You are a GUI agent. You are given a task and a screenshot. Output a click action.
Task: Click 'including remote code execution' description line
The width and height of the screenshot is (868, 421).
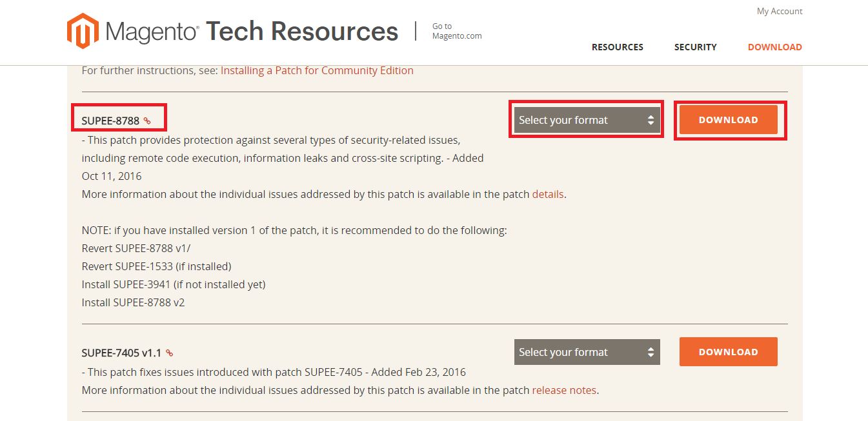click(283, 158)
